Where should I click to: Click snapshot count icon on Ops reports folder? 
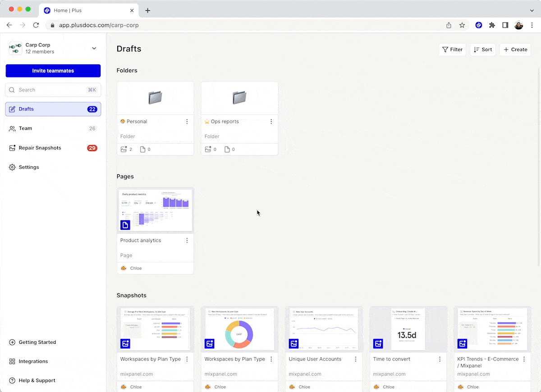[x=208, y=149]
